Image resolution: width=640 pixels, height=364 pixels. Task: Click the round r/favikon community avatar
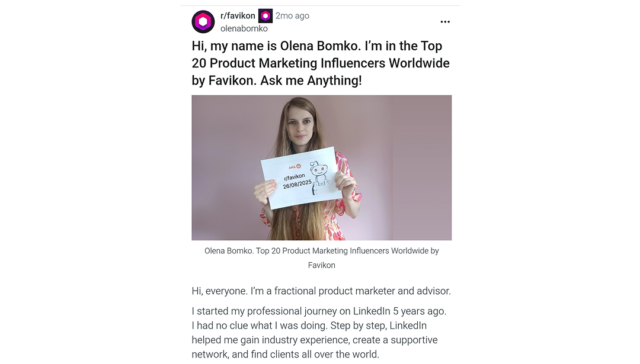point(203,22)
